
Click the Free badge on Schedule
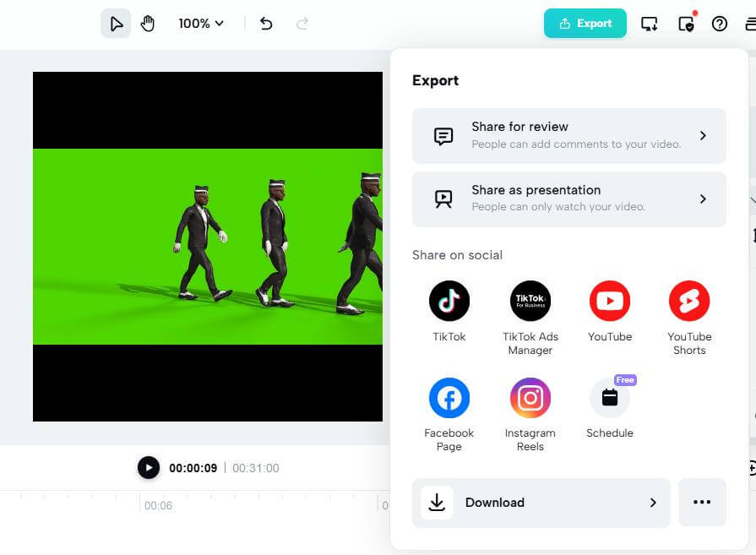tap(625, 380)
